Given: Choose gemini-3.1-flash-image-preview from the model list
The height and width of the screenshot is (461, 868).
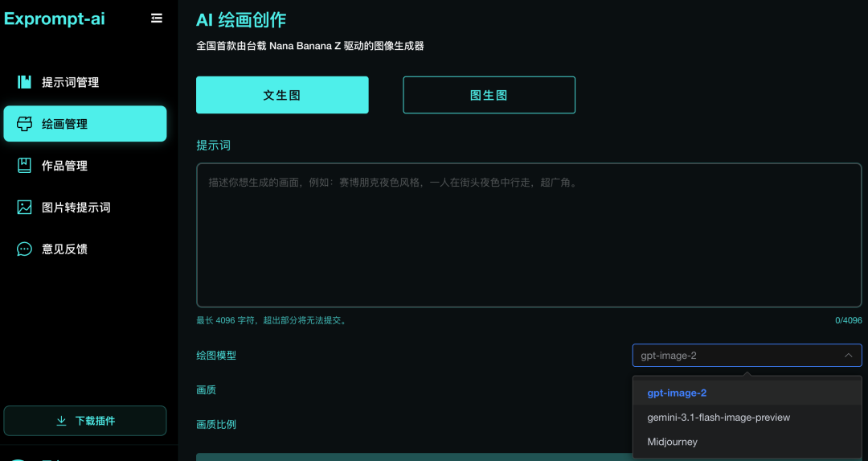Looking at the screenshot, I should coord(719,418).
